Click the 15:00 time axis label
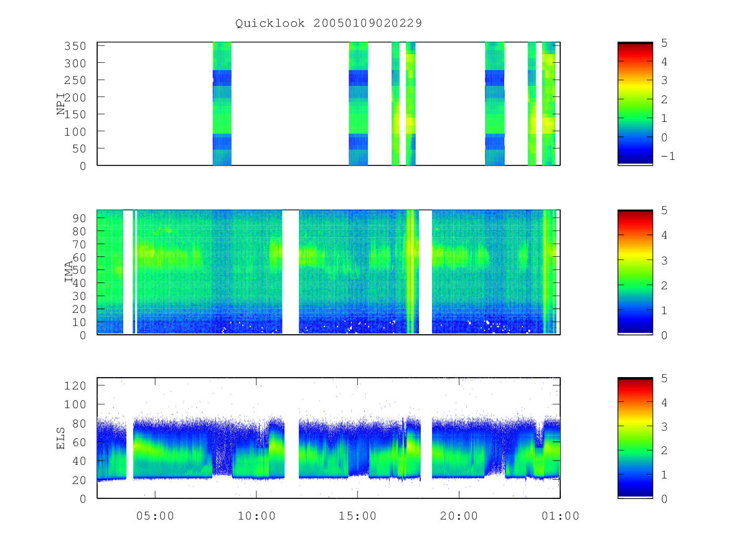Viewport: 747px width, 560px height. pyautogui.click(x=357, y=516)
